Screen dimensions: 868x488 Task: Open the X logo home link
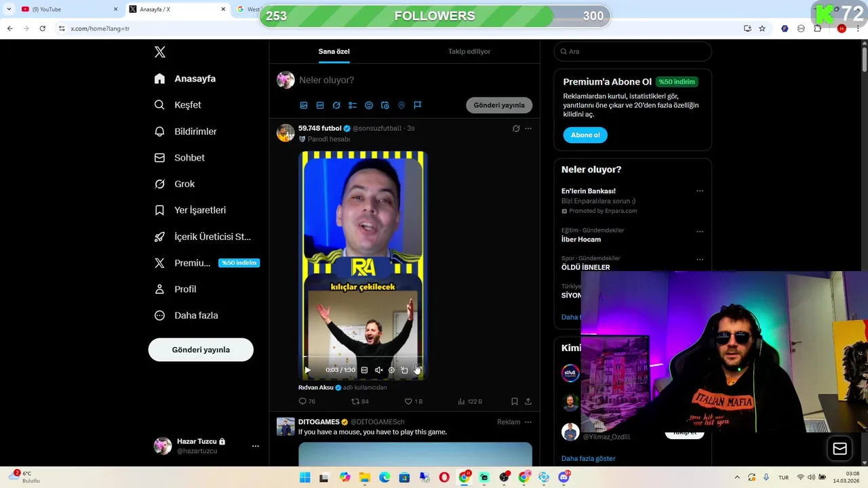tap(160, 52)
